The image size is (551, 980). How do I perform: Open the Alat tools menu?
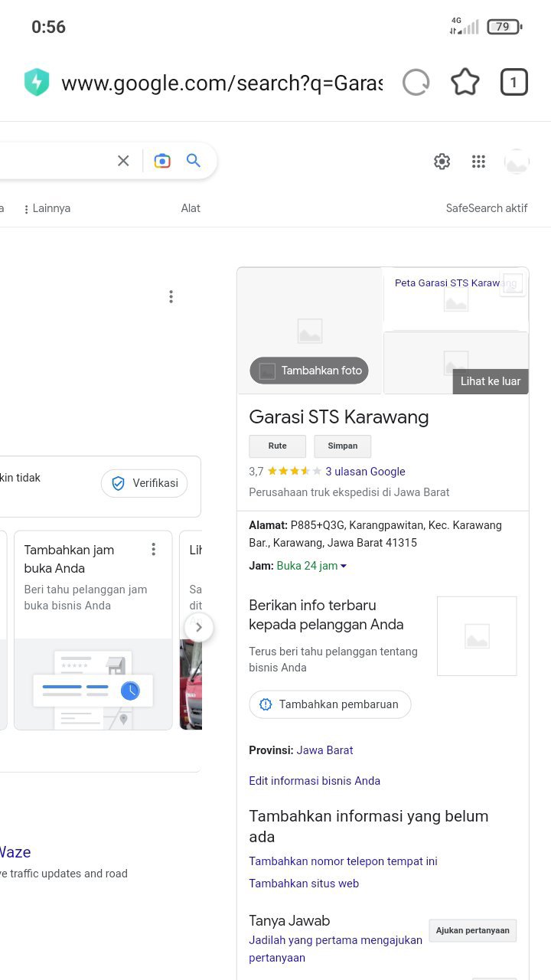click(191, 208)
